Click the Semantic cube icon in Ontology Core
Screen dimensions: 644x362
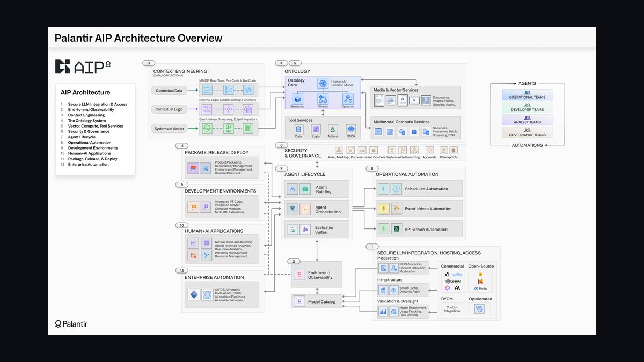click(x=297, y=99)
